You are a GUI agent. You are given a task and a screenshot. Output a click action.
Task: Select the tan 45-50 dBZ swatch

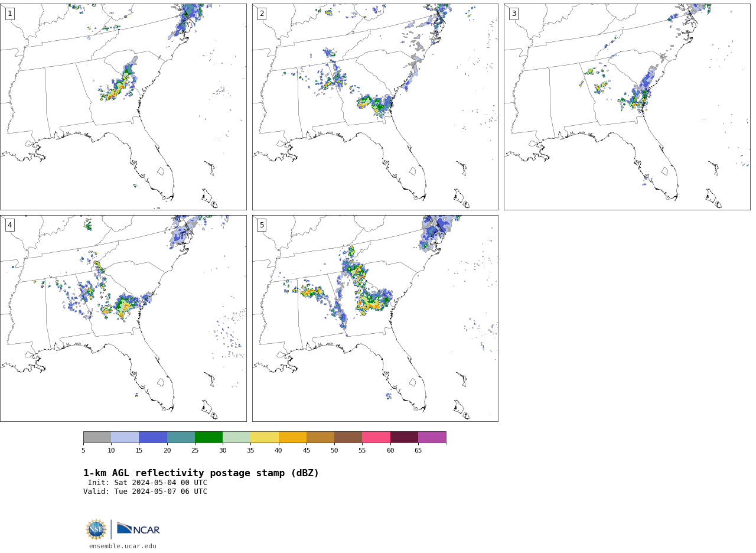[320, 437]
